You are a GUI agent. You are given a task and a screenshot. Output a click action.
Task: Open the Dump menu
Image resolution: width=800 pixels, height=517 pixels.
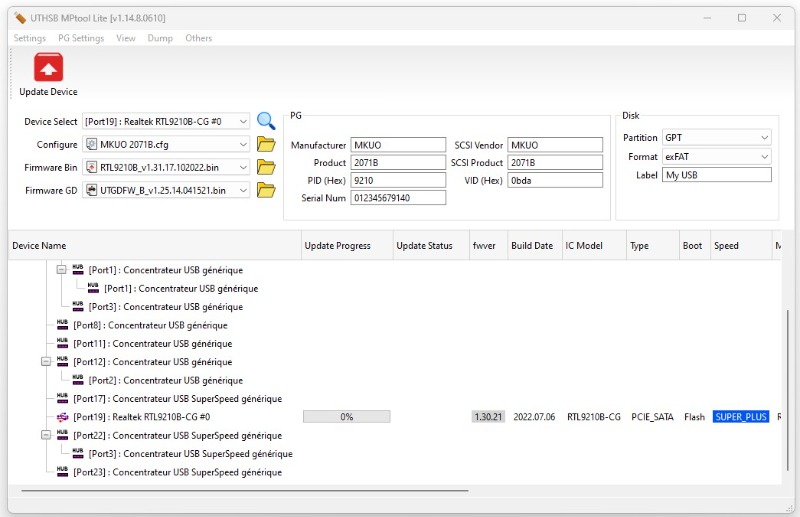[x=160, y=38]
